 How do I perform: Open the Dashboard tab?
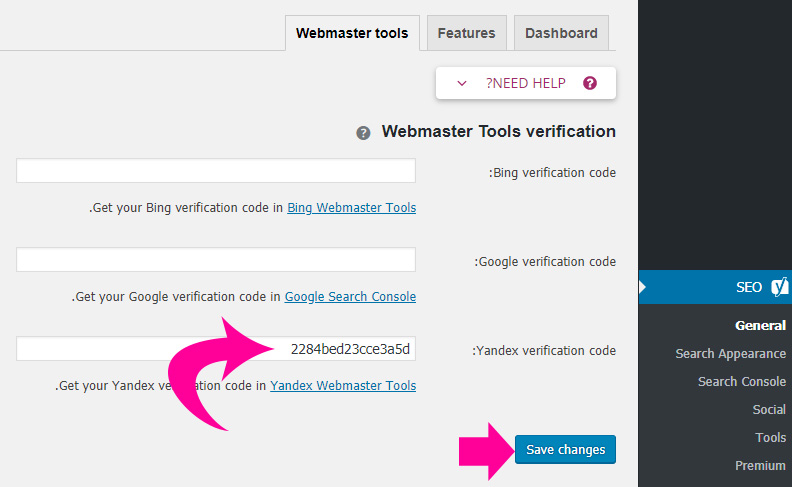tap(561, 33)
